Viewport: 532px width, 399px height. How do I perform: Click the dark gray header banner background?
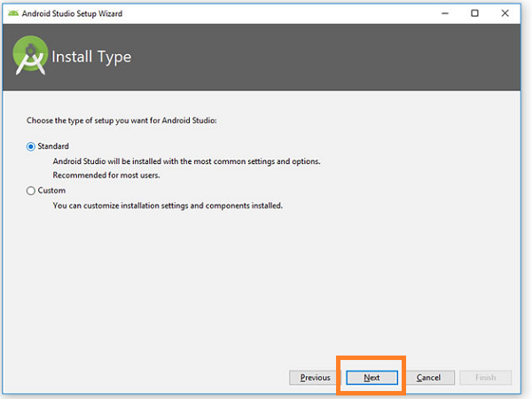point(305,57)
